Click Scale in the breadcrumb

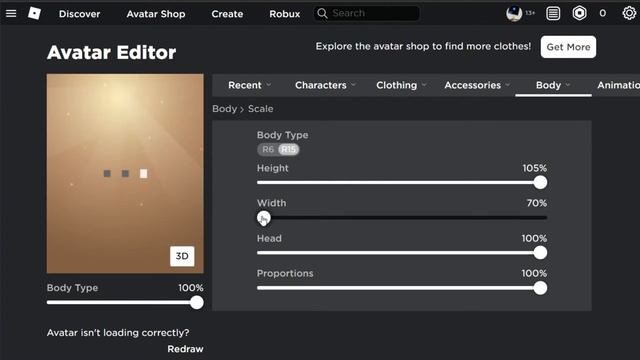260,109
